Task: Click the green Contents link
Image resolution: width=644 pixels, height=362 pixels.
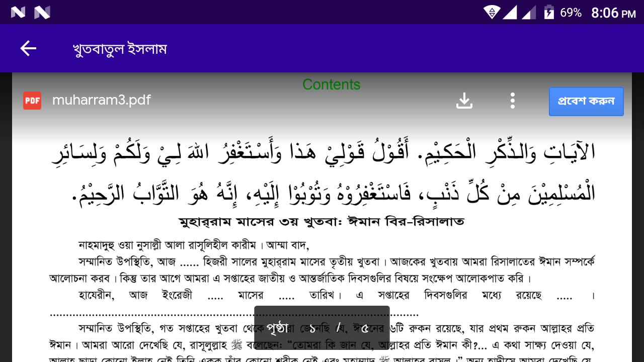Action: (x=332, y=84)
